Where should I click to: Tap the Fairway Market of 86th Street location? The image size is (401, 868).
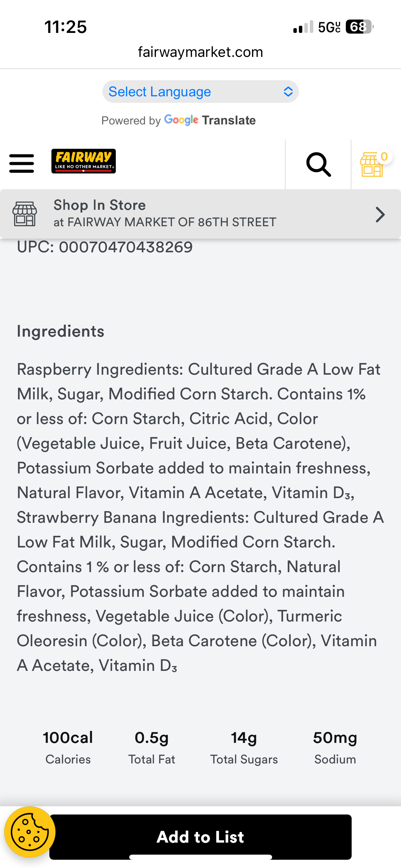(x=165, y=222)
